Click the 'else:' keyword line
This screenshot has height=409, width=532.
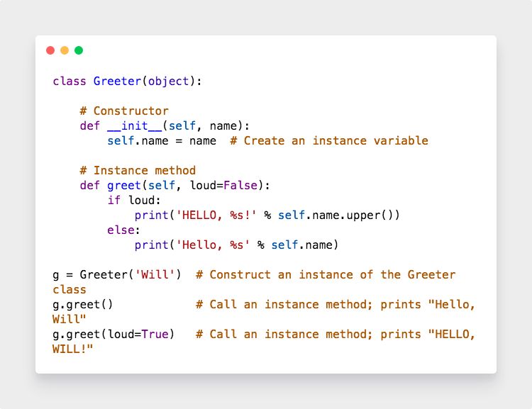click(123, 230)
